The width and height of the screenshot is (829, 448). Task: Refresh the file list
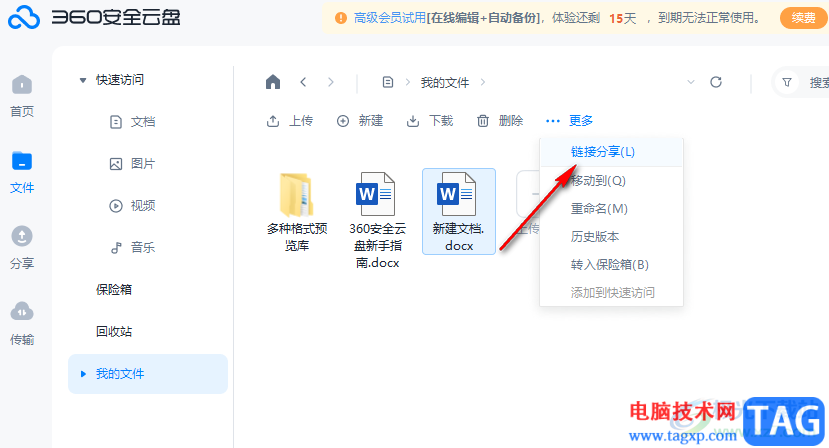(716, 82)
